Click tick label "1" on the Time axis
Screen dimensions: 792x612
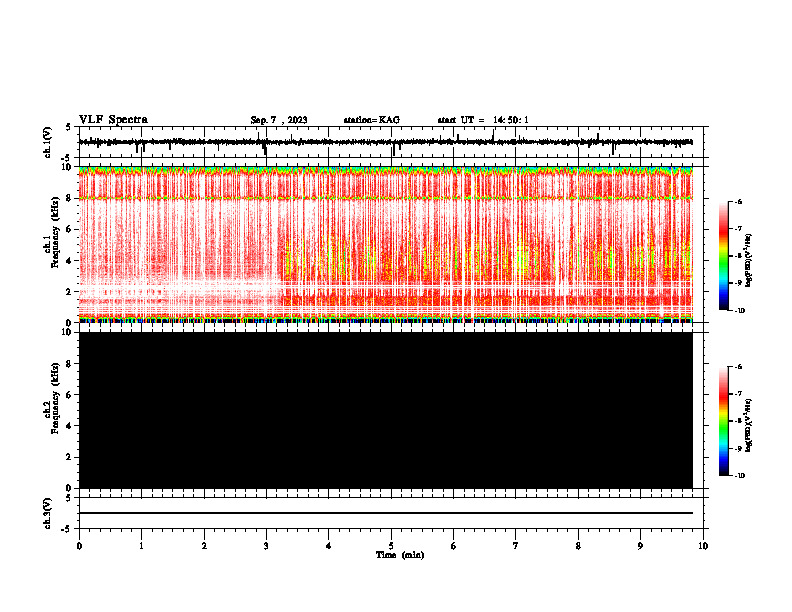point(141,546)
